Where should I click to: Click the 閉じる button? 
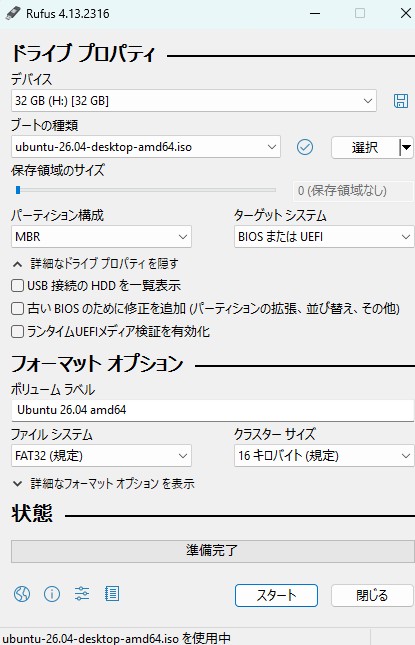pos(372,595)
